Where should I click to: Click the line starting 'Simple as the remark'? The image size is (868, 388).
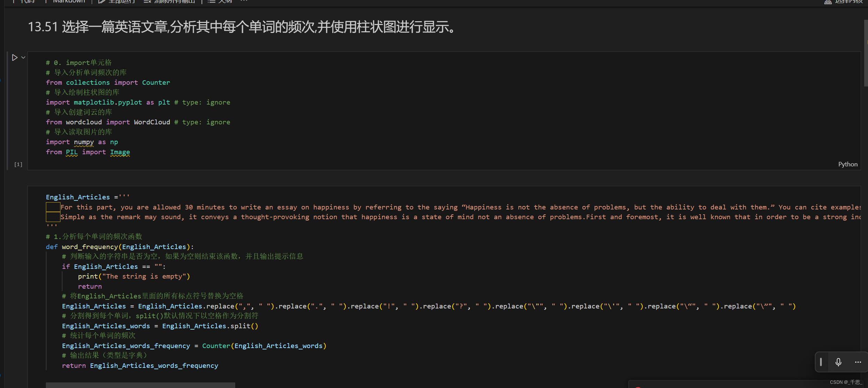click(460, 217)
